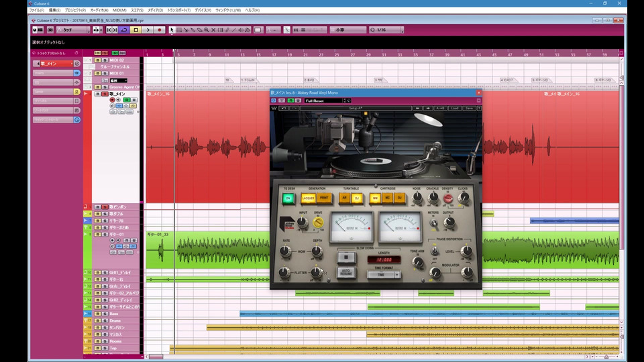Click the TONE ARM knob

pyautogui.click(x=418, y=262)
